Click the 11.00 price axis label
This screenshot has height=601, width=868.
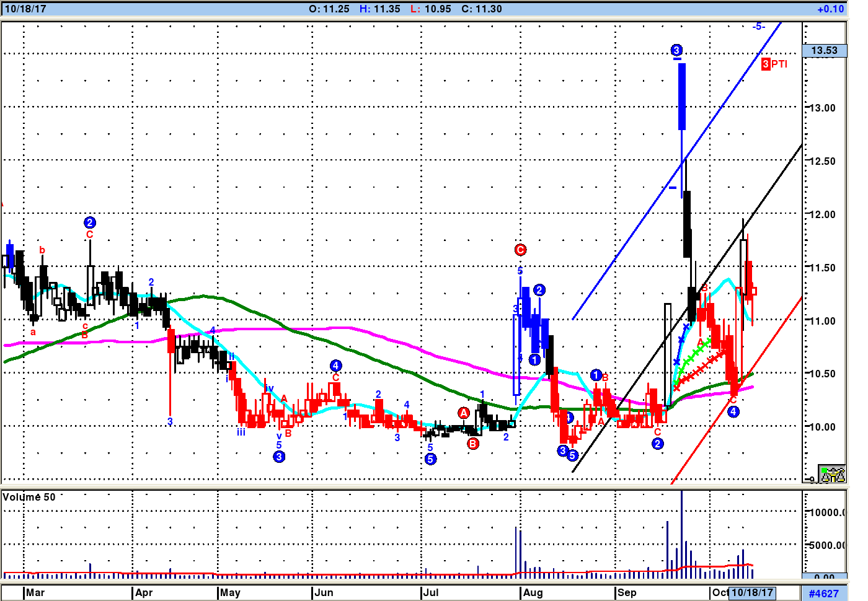[823, 321]
